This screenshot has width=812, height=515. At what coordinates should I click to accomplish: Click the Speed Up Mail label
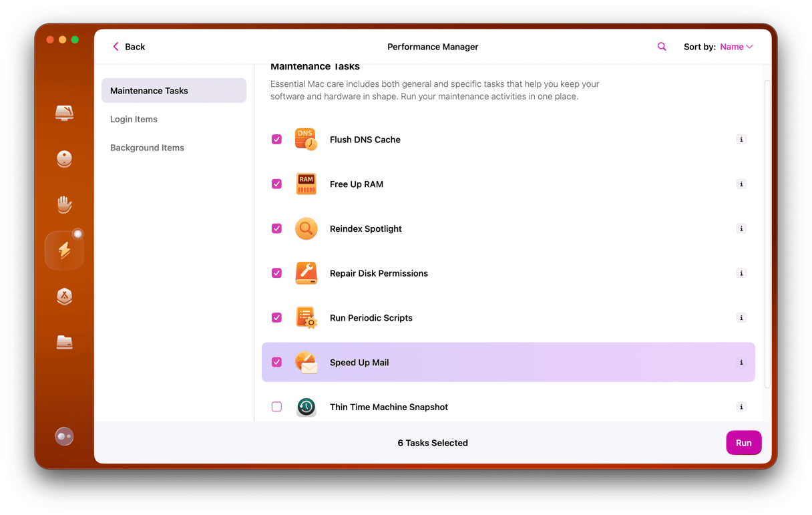coord(359,362)
